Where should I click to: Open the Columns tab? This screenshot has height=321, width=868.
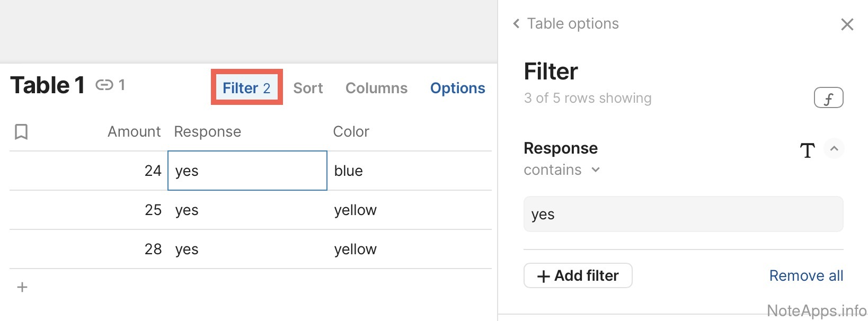(376, 88)
